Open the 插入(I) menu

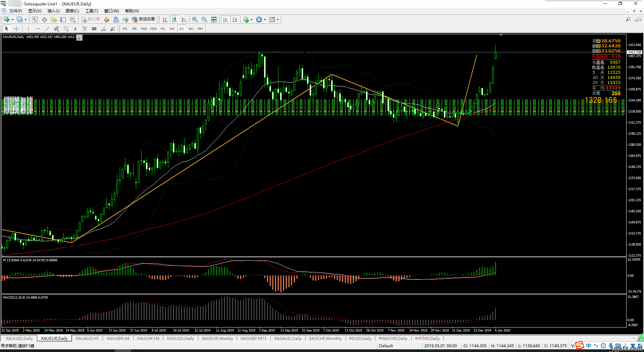point(53,11)
